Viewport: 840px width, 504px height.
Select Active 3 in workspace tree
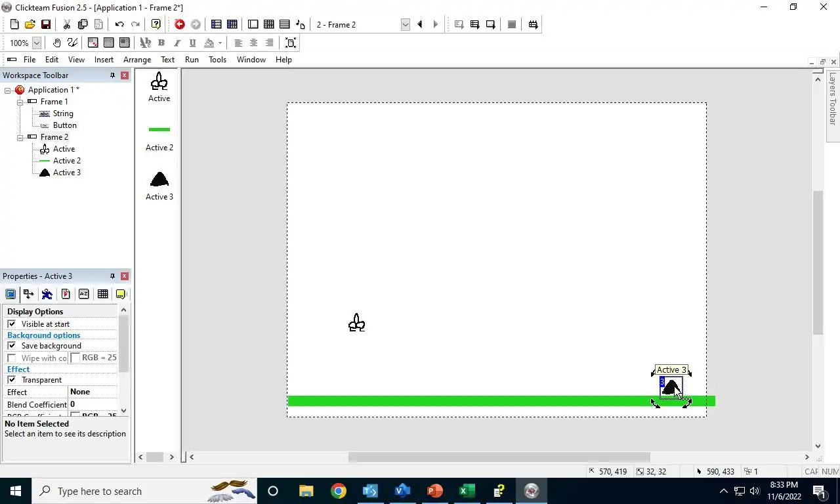66,173
